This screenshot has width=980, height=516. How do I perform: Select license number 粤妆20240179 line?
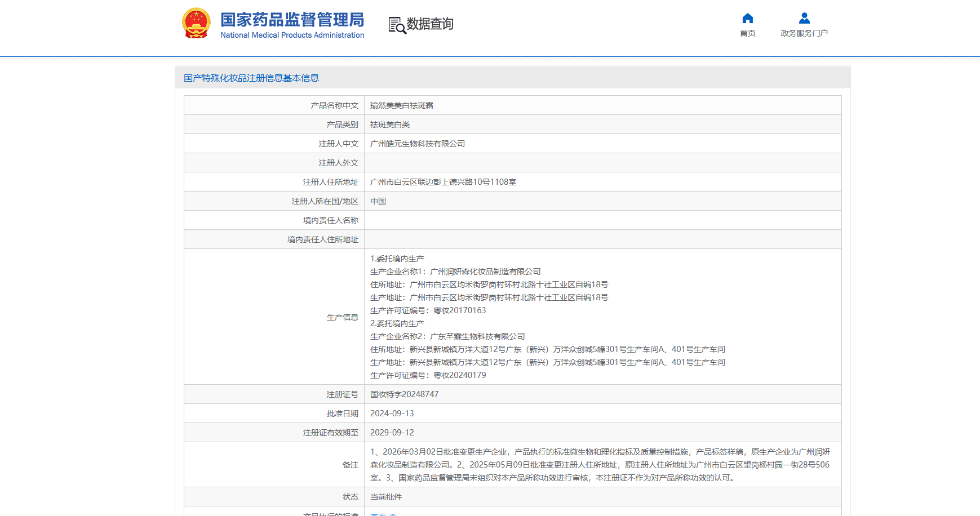[x=428, y=375]
